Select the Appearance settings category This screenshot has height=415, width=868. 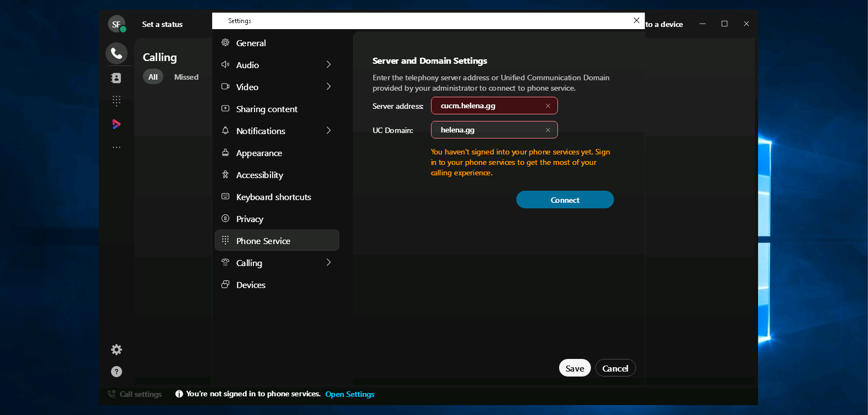pyautogui.click(x=259, y=153)
